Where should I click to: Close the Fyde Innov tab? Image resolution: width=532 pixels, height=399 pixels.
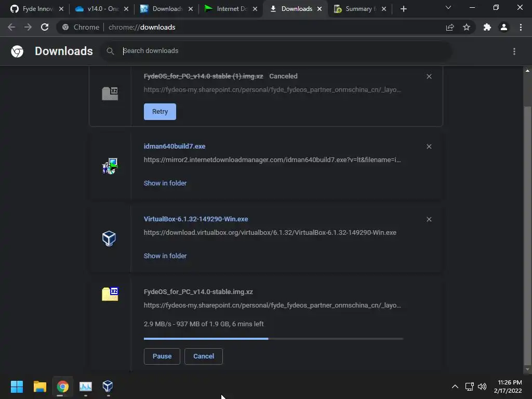[61, 9]
